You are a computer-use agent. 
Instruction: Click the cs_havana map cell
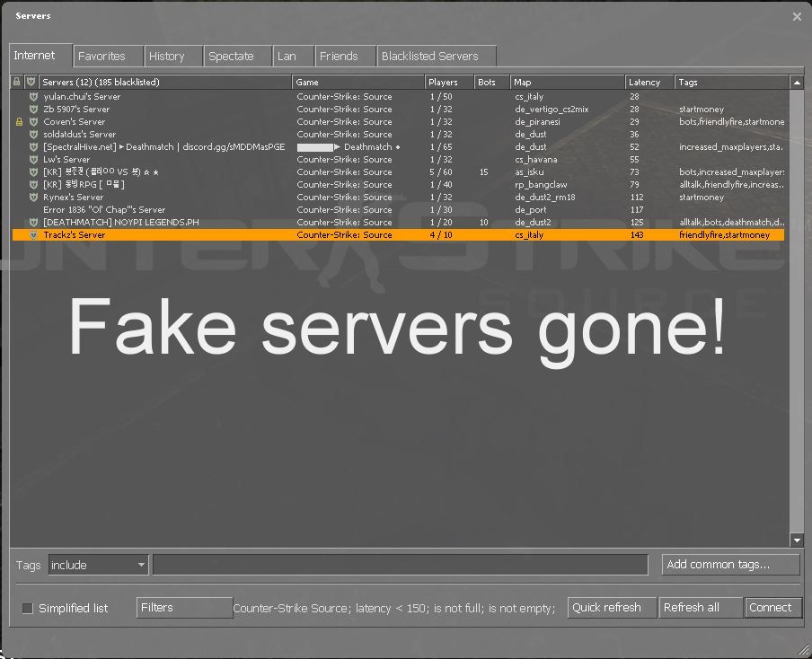click(536, 160)
